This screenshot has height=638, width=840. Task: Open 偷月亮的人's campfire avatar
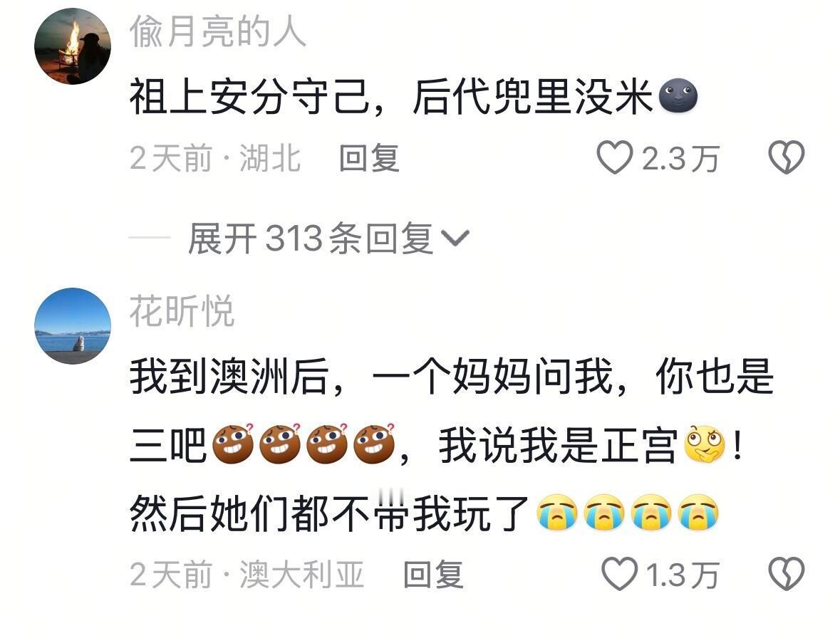73,46
